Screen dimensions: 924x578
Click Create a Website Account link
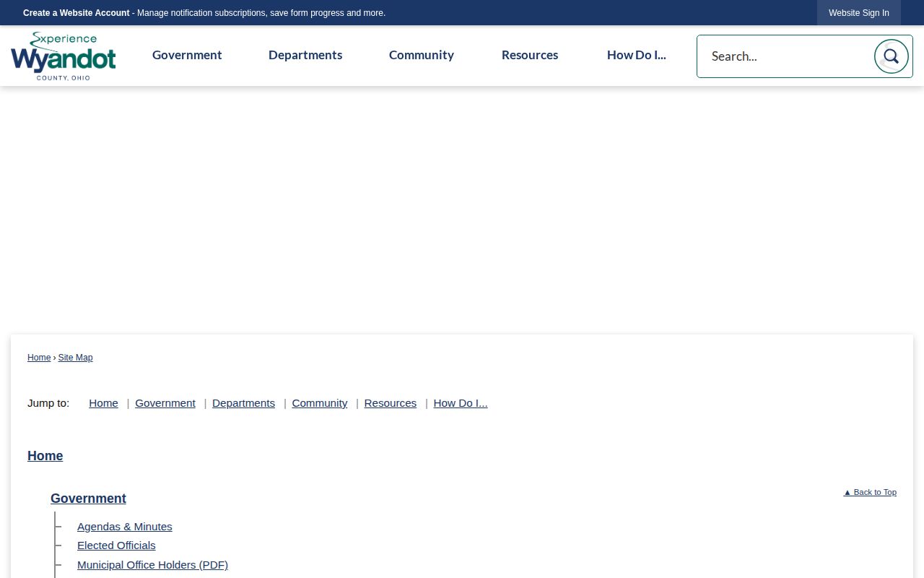(77, 13)
